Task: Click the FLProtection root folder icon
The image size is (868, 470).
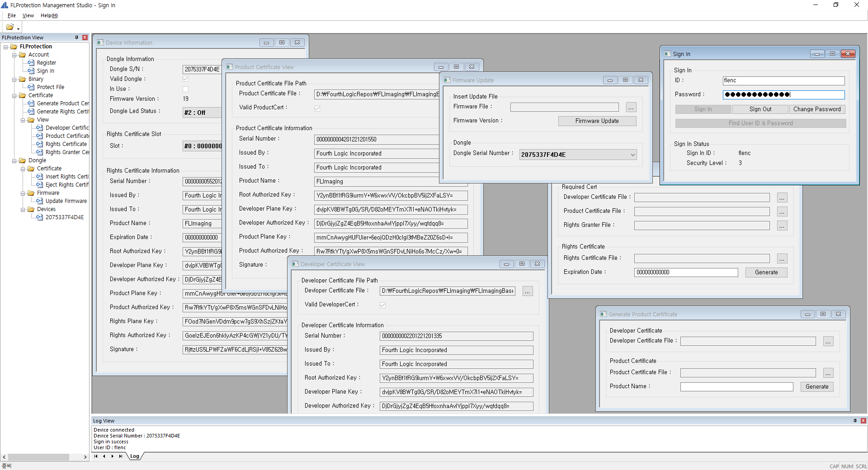Action: 14,47
